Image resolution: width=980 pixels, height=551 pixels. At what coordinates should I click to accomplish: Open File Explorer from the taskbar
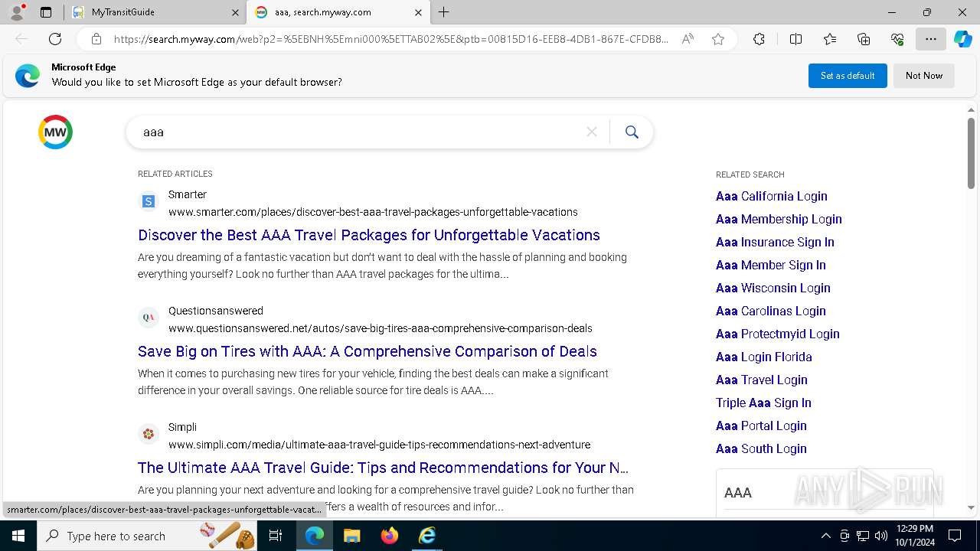[351, 536]
